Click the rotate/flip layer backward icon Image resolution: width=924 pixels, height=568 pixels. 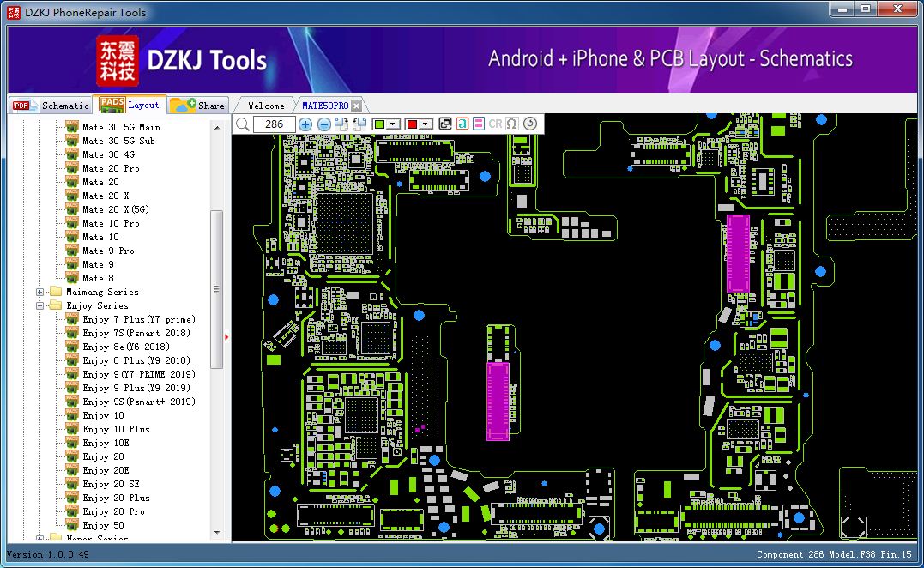pos(359,124)
